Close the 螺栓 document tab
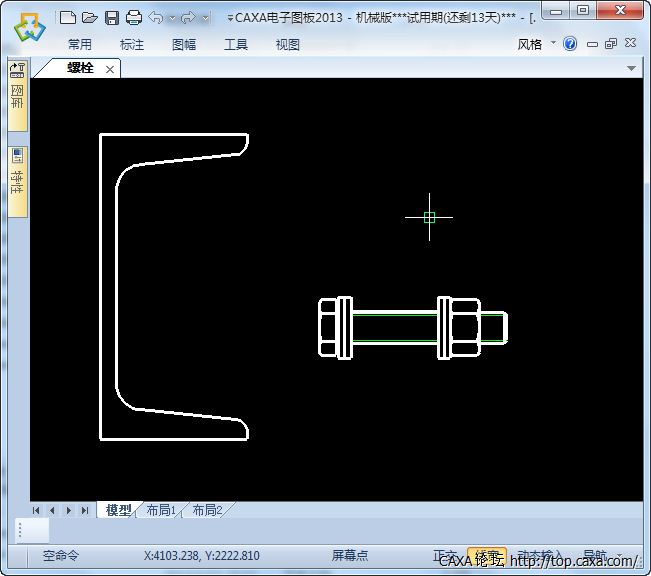This screenshot has width=651, height=576. (x=110, y=69)
